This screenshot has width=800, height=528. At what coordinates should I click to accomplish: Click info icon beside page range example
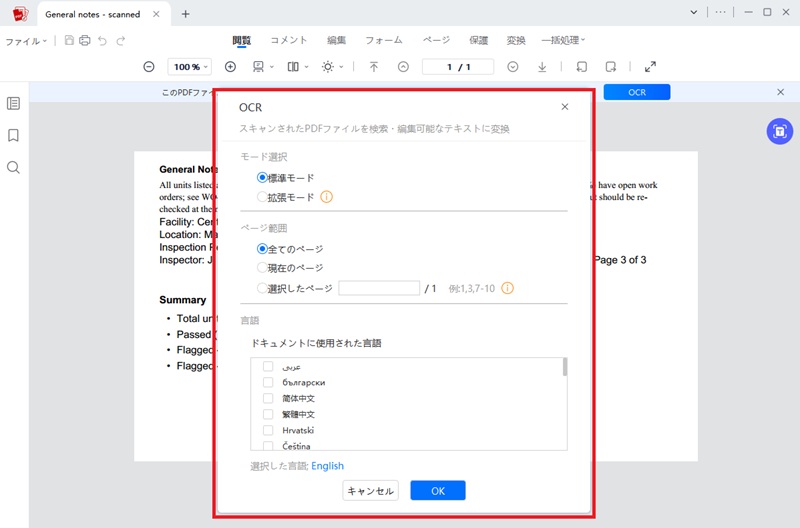click(x=507, y=288)
